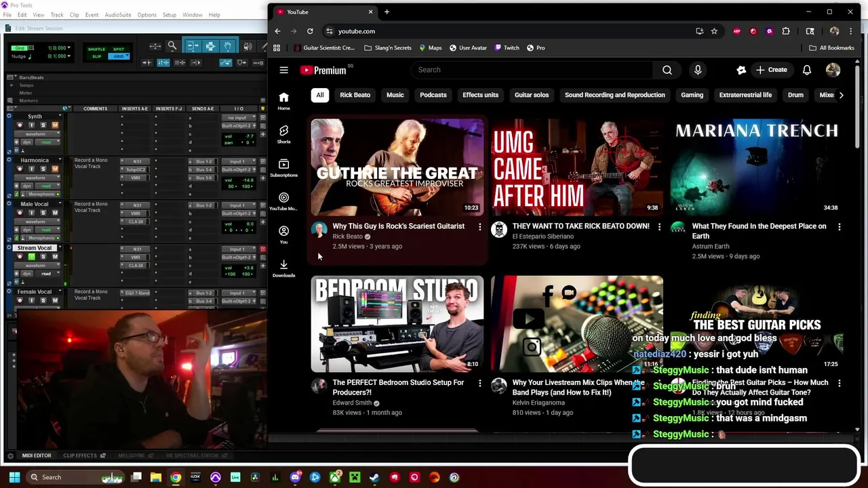Open Harmonica NS1 insert plugin
This screenshot has width=868, height=488.
pos(136,162)
